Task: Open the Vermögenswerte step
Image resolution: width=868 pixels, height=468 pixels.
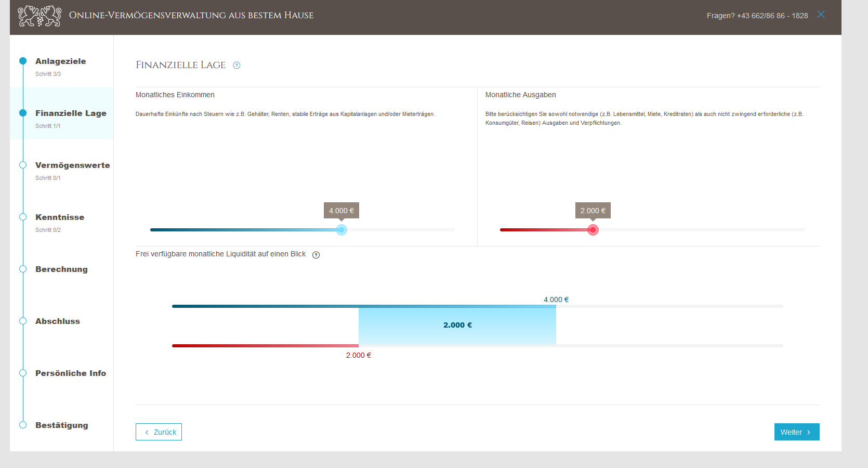Action: point(72,165)
